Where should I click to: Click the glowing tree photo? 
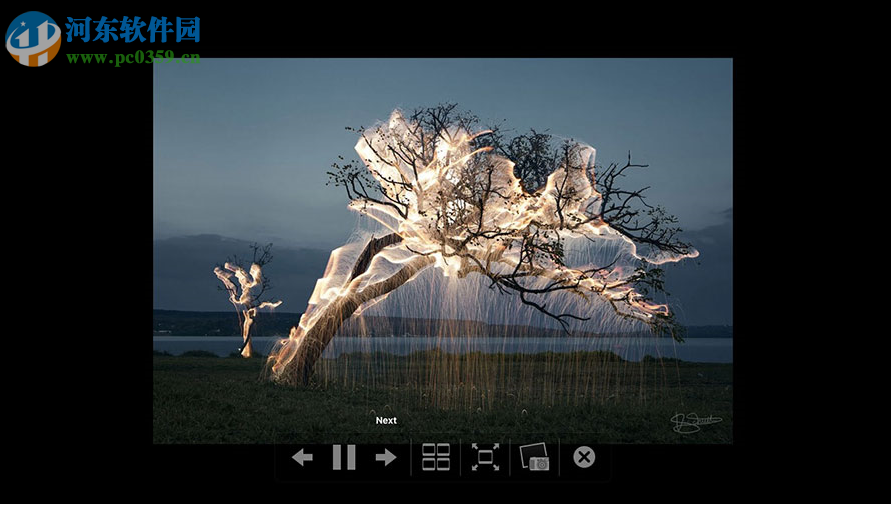pyautogui.click(x=443, y=251)
